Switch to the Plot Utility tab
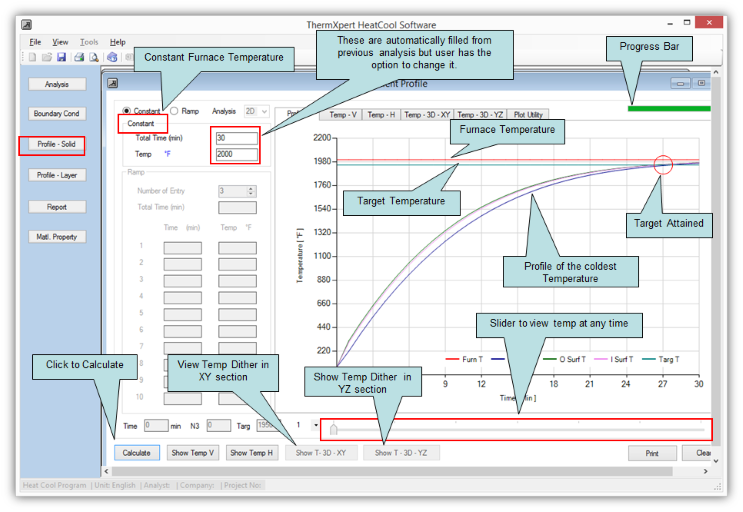 click(x=528, y=115)
